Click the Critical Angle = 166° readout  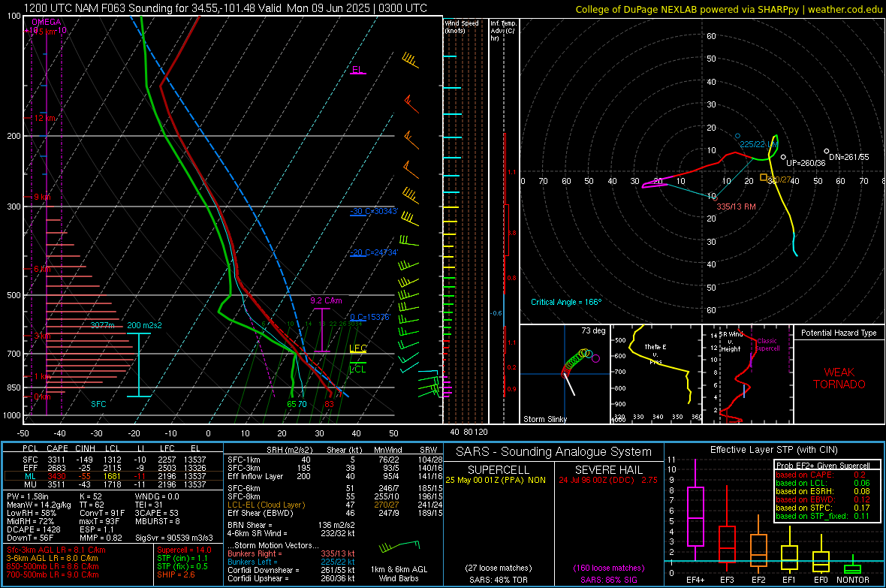(x=566, y=302)
